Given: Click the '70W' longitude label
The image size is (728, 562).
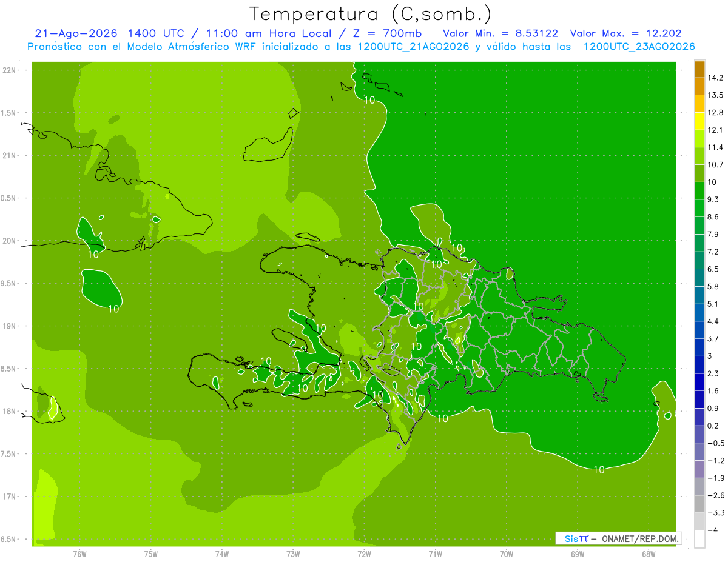Looking at the screenshot, I should tap(507, 555).
